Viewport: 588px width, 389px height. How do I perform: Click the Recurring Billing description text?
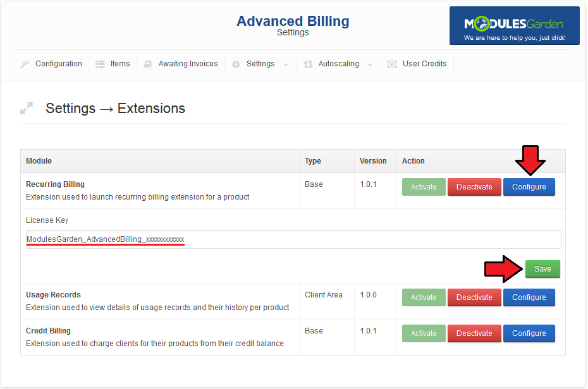[138, 197]
